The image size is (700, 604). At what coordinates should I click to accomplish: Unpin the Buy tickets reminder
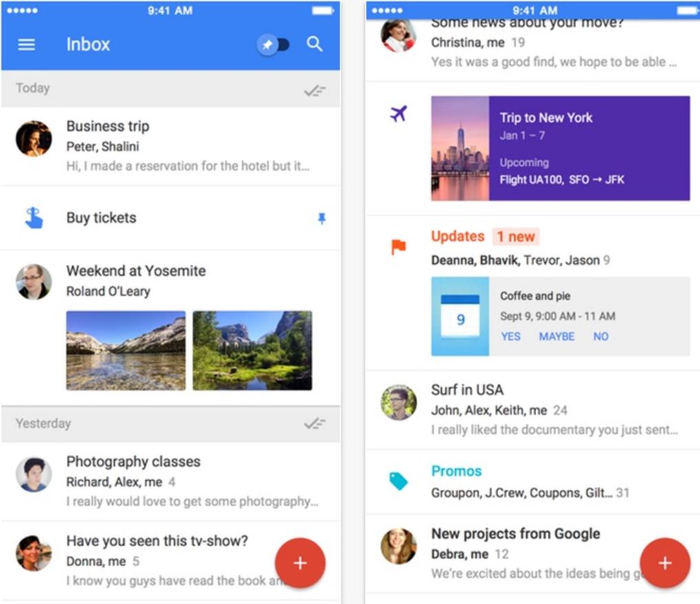[x=321, y=219]
